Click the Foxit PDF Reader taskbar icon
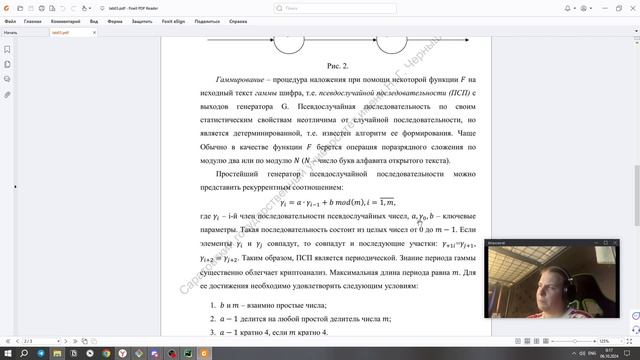Screen dimensions: 640x360 point(204,353)
